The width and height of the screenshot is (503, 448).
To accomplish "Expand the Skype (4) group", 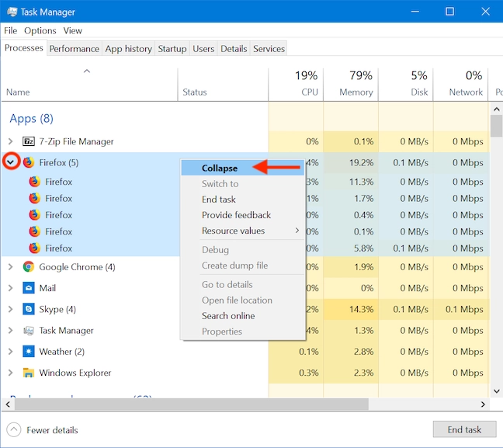I will click(x=10, y=309).
